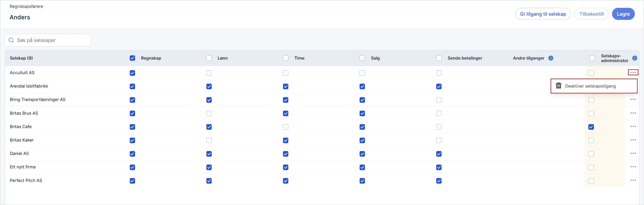The height and width of the screenshot is (205, 644).
Task: Open three-dot menu for Britas Kaker
Action: [633, 140]
